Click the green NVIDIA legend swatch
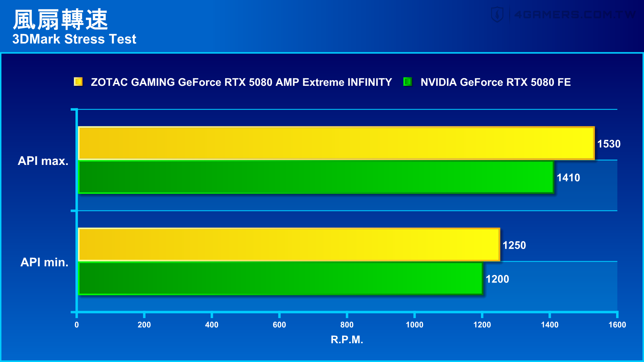 408,81
